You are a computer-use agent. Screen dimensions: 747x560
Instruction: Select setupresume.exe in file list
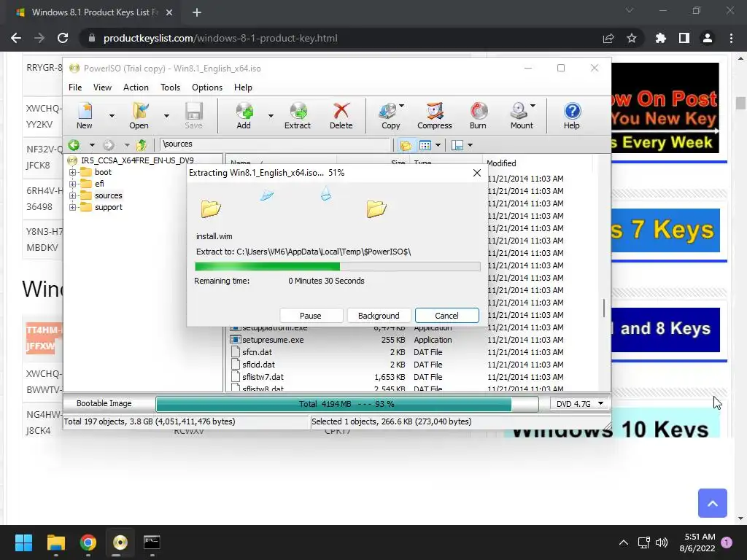(x=273, y=340)
